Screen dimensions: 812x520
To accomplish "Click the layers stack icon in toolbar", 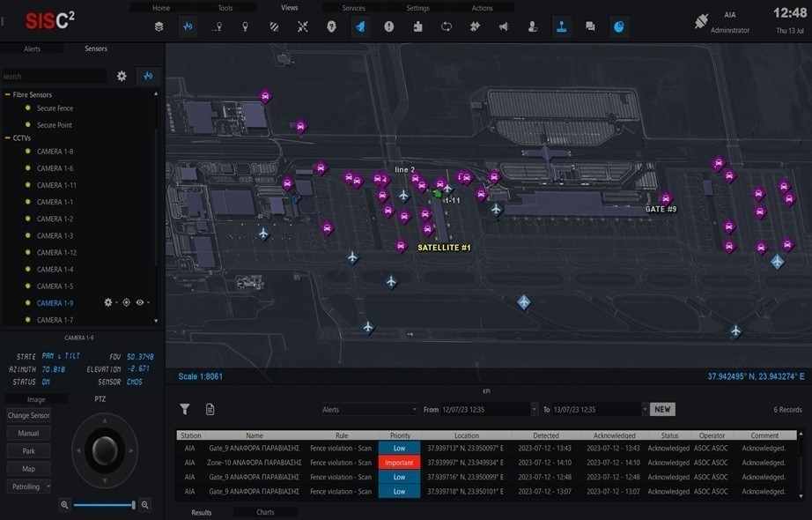I will (x=159, y=26).
